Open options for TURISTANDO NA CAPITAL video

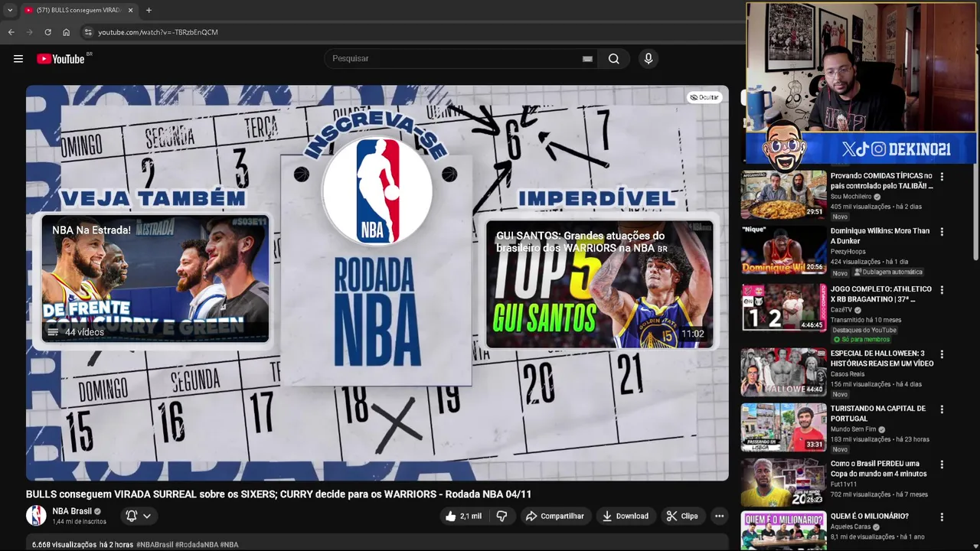point(942,409)
